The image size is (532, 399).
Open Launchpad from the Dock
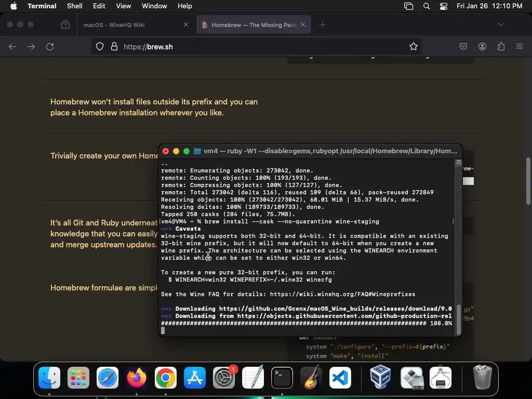click(x=78, y=378)
